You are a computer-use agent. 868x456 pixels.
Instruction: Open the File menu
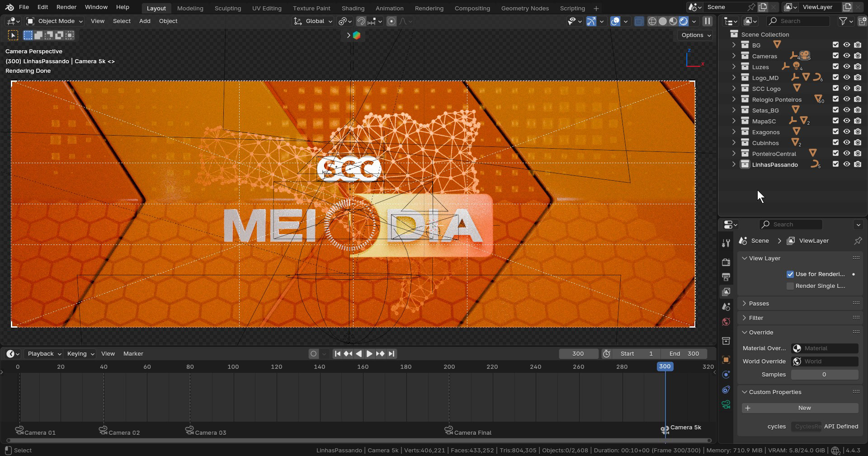24,7
